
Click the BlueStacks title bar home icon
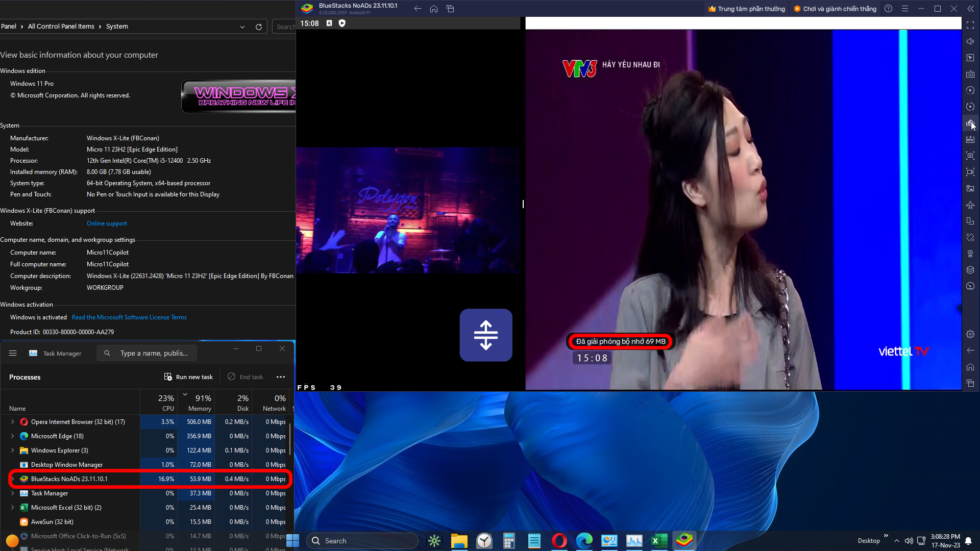(434, 9)
